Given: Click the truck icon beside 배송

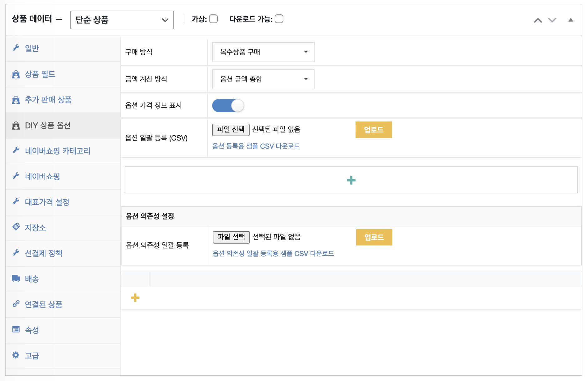Looking at the screenshot, I should (x=16, y=278).
